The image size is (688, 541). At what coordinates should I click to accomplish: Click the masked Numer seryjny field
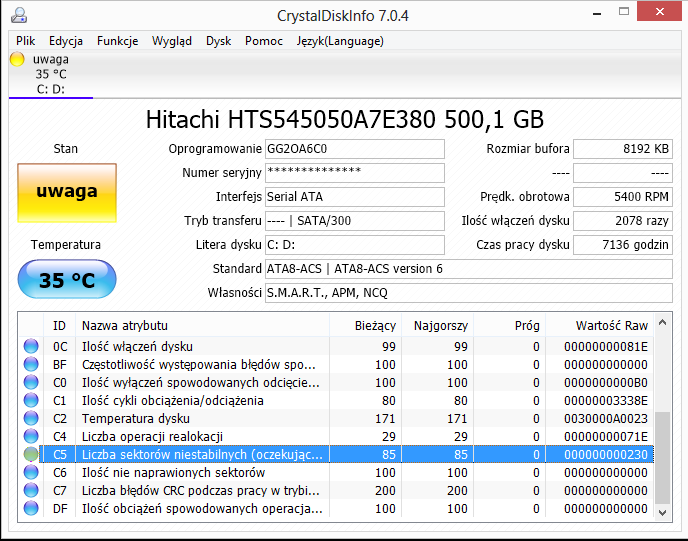coord(355,172)
